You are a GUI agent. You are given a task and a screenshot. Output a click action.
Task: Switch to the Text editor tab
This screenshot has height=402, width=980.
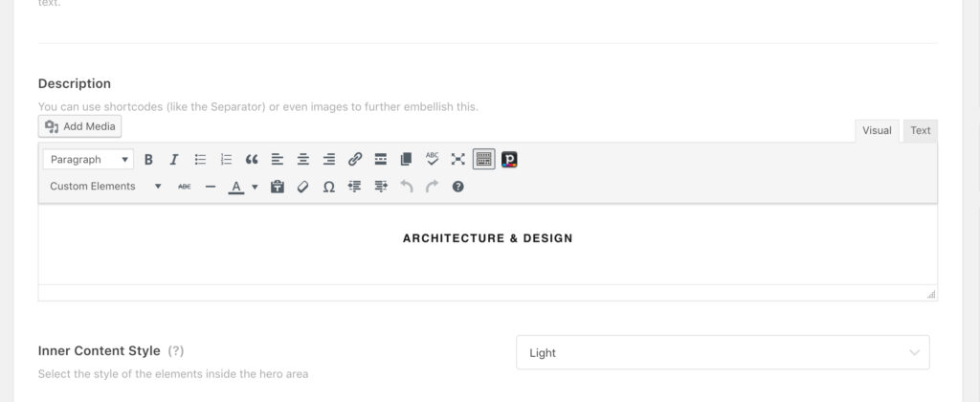tap(920, 131)
